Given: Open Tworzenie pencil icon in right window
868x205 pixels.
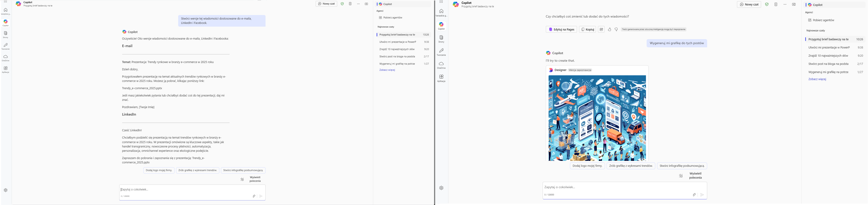Looking at the screenshot, I should click(441, 52).
